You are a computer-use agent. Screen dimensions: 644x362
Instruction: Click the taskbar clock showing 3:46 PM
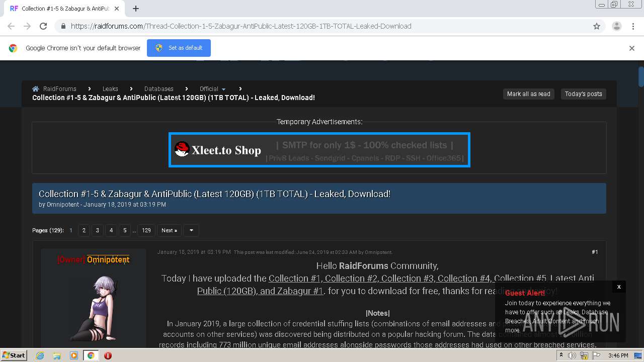point(618,355)
